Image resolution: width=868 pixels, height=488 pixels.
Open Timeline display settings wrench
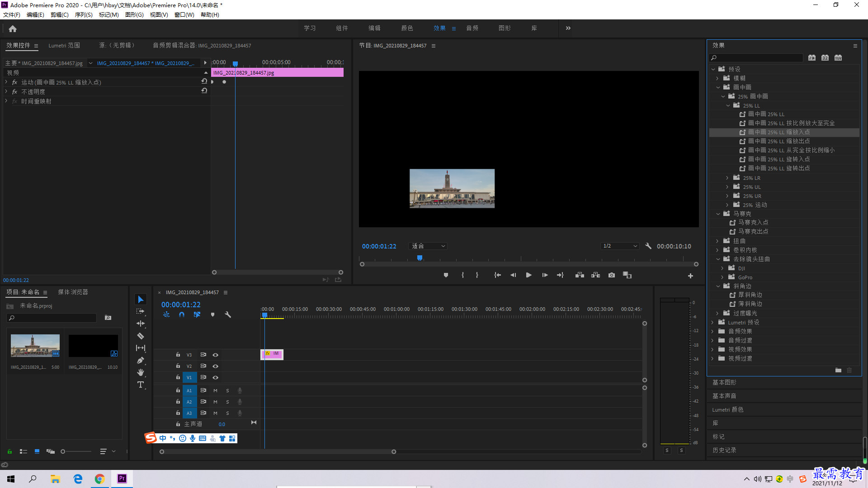point(228,314)
